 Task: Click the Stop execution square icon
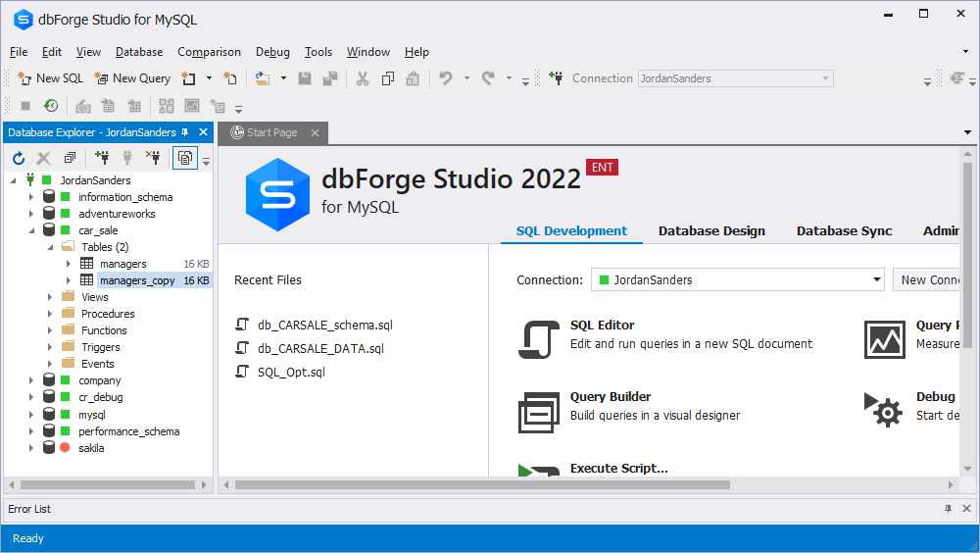point(25,106)
